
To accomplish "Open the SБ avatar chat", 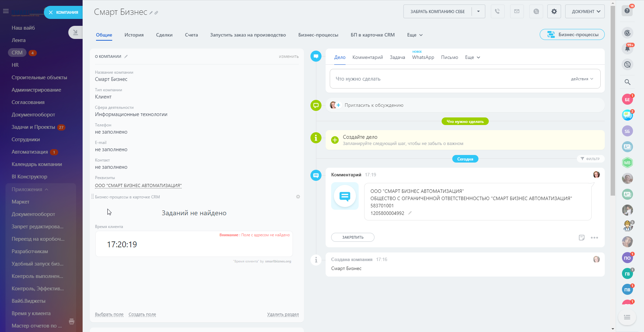I will 627,131.
